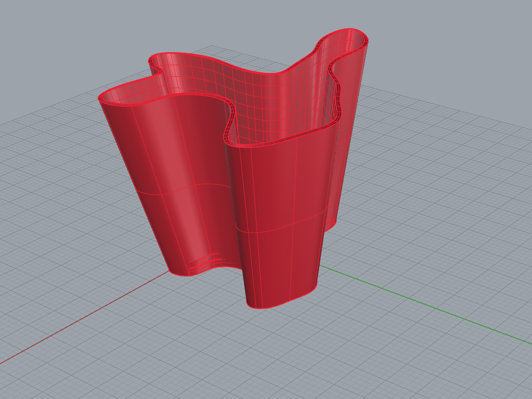Click the far corner of the grid behind the vase

pos(212,48)
